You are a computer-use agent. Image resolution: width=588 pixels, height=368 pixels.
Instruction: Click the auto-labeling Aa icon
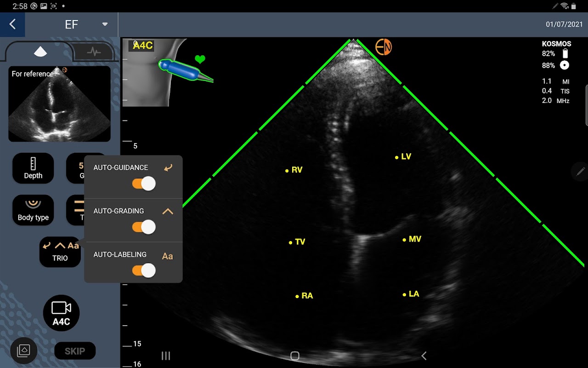point(168,256)
